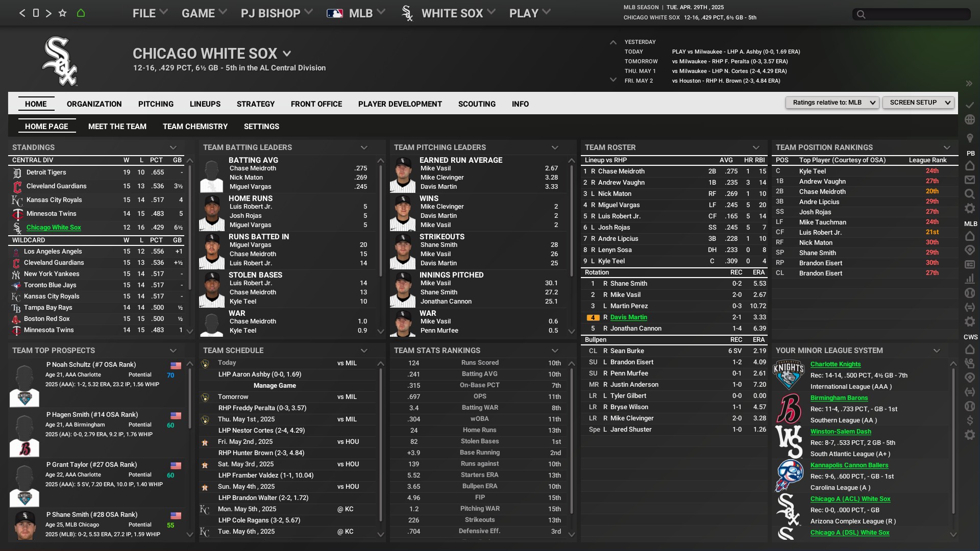980x551 pixels.
Task: Open the SCREEN SETUP dropdown
Action: coord(918,103)
